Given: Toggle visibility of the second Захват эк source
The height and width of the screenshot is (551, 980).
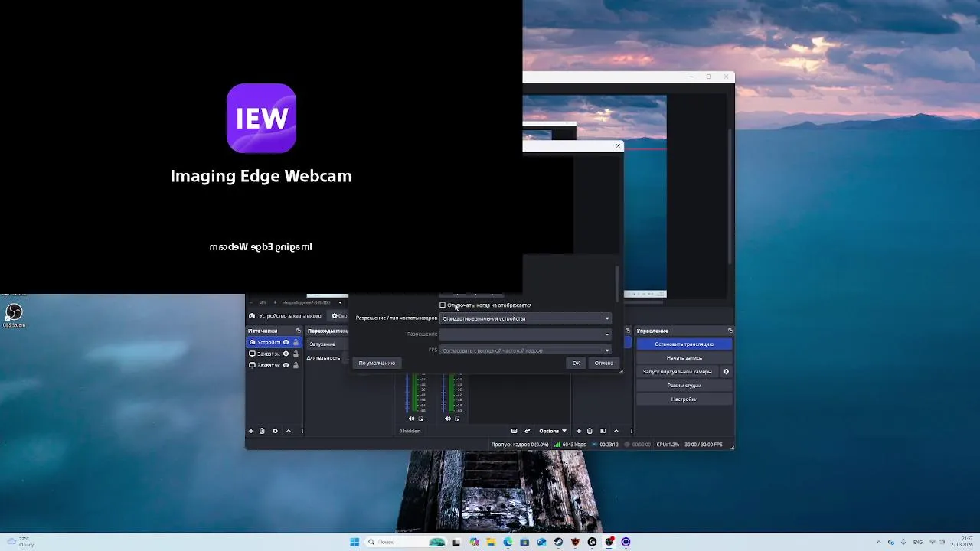Looking at the screenshot, I should [x=286, y=365].
